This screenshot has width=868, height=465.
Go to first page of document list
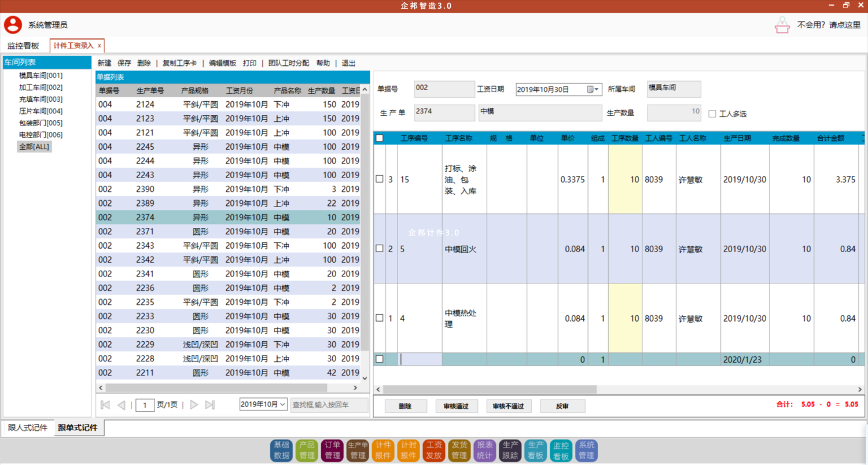click(105, 405)
